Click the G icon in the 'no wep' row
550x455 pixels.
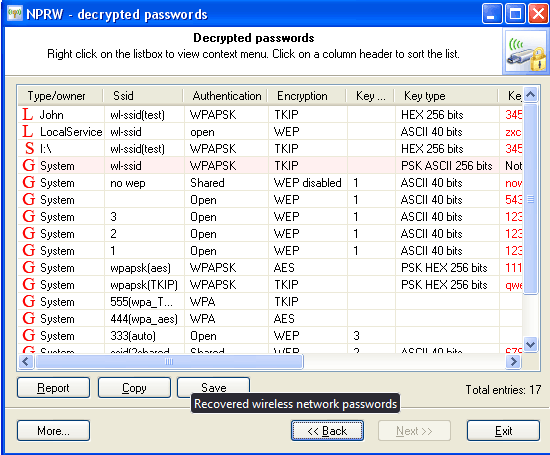[29, 182]
